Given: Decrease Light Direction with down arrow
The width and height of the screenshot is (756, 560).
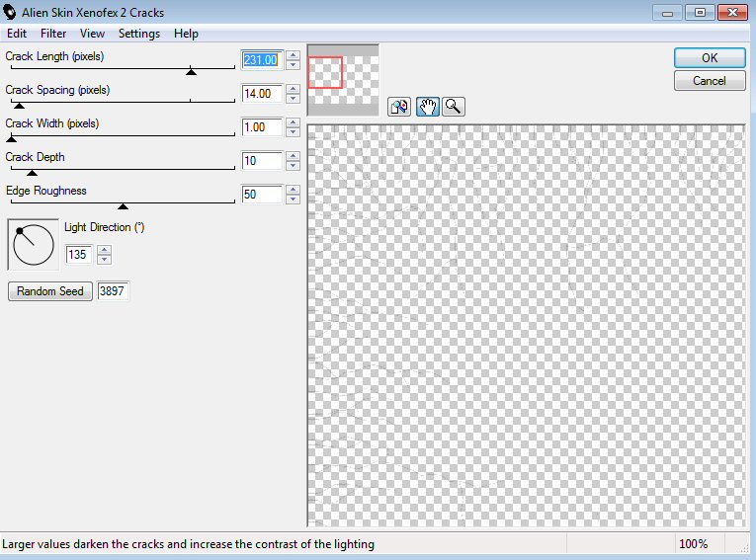Looking at the screenshot, I should tap(104, 260).
